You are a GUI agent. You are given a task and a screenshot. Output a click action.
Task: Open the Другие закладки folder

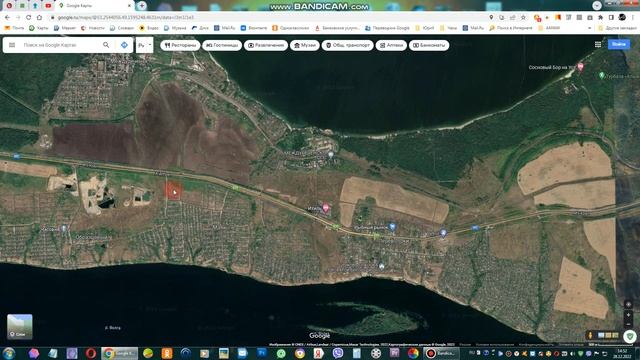pos(617,28)
